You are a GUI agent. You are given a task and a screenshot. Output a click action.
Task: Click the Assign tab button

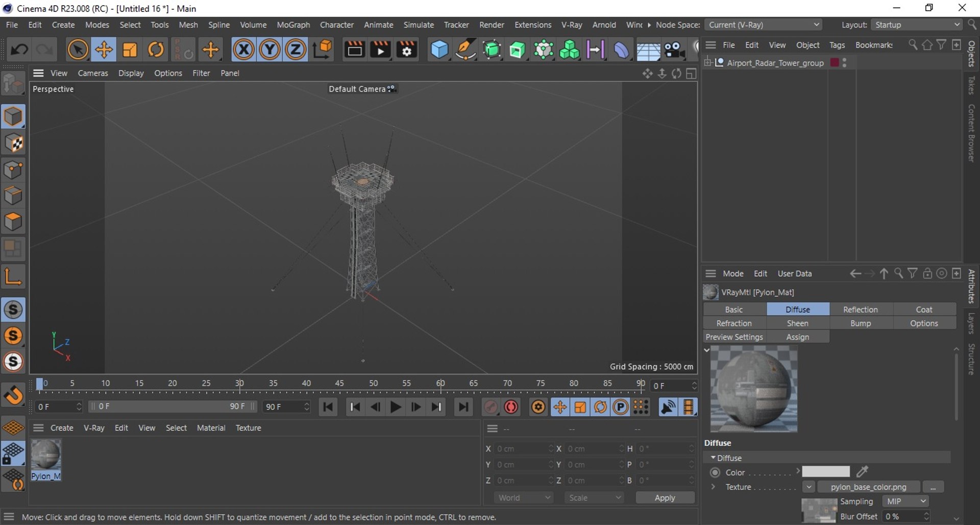[797, 337]
